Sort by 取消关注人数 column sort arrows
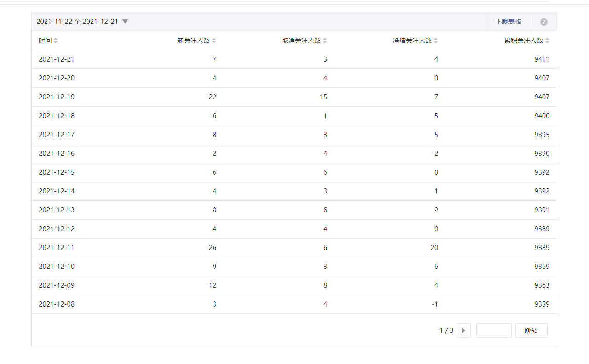Screen dimensions: 589x364 click(x=325, y=40)
